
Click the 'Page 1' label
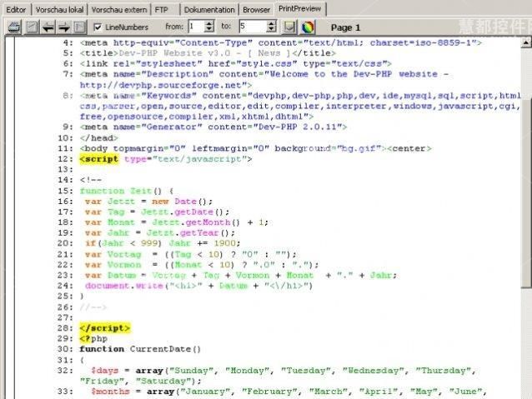[x=345, y=27]
